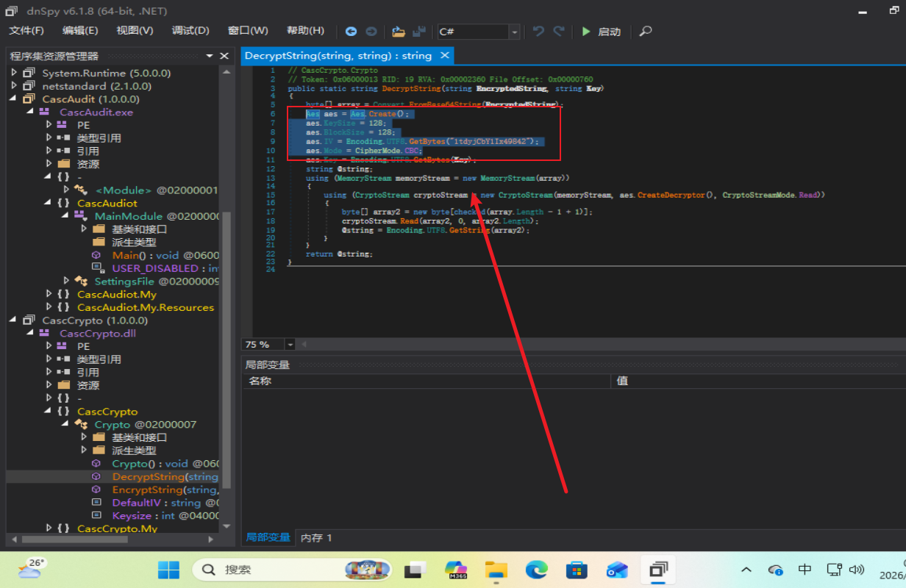Close the DecryptString tab
This screenshot has width=906, height=588.
coord(445,55)
